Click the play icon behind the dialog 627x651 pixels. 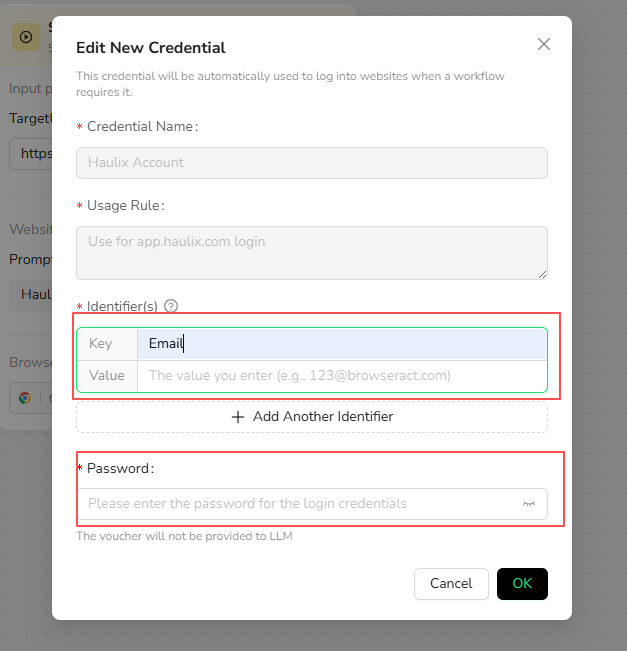(26, 37)
